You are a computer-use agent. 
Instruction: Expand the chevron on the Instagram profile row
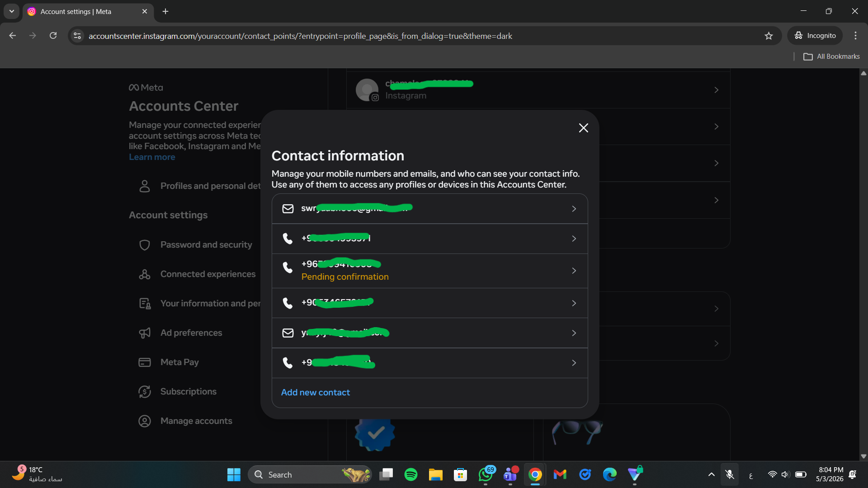(717, 90)
